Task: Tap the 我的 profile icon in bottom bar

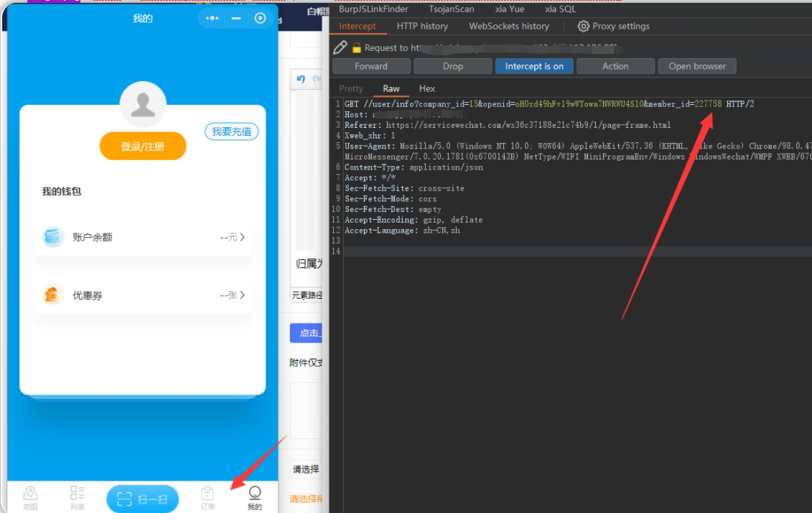Action: [x=254, y=493]
